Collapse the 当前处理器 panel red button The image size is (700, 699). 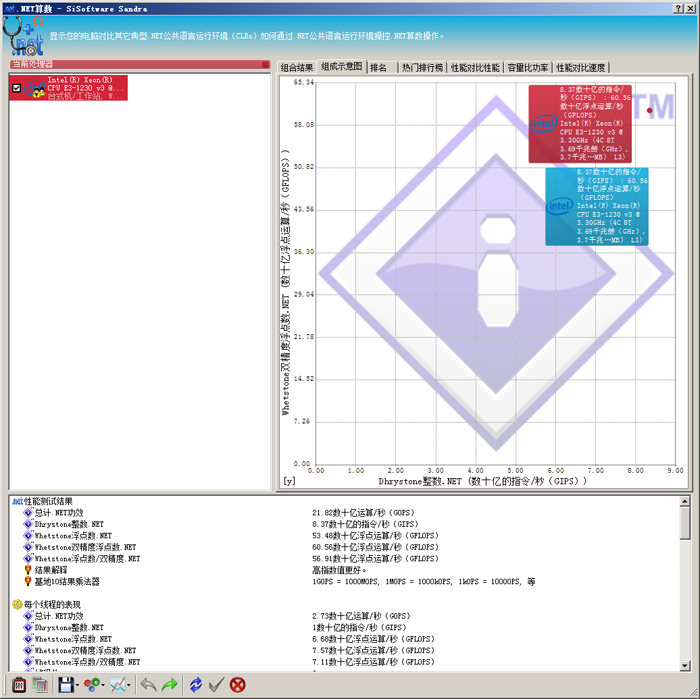pos(266,65)
